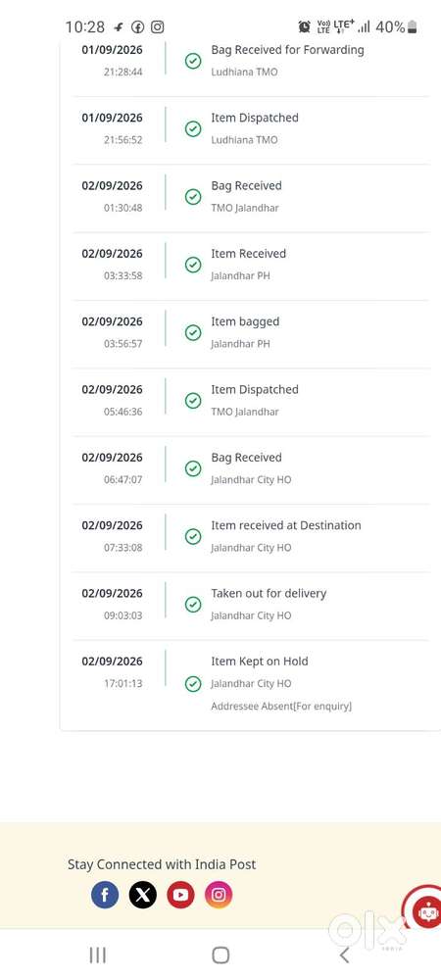
Task: Tap Stay Connected with India Post text
Action: [162, 864]
